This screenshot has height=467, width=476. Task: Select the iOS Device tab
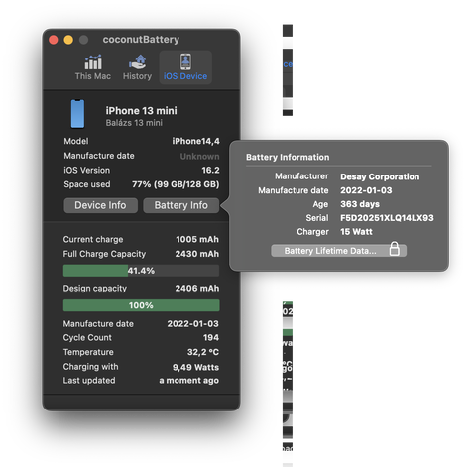pos(185,67)
